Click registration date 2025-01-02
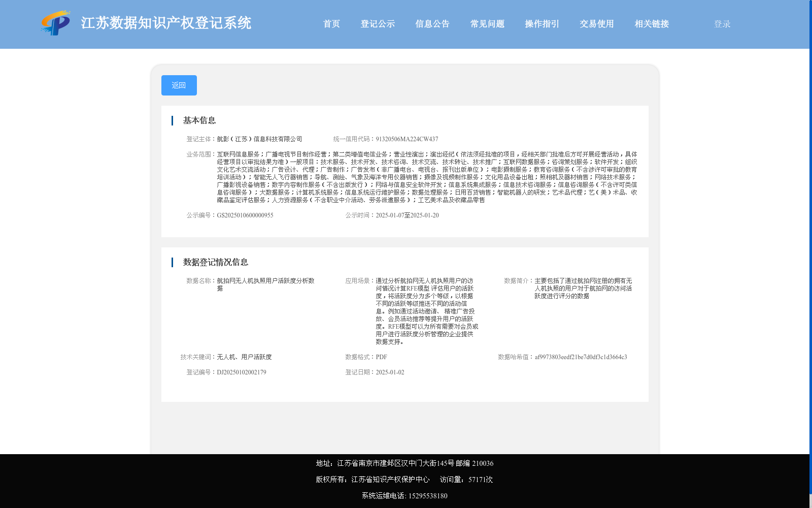Screen dimensions: 812x508 click(390, 372)
